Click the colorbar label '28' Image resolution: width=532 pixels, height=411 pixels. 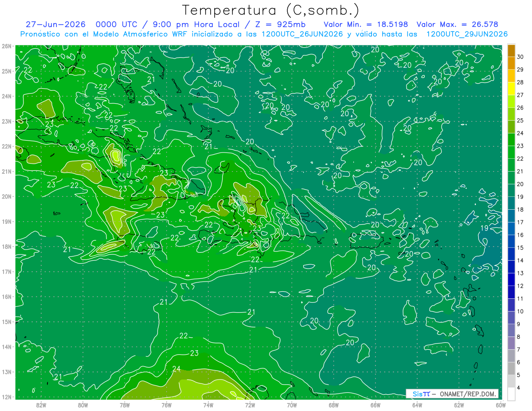click(x=520, y=82)
